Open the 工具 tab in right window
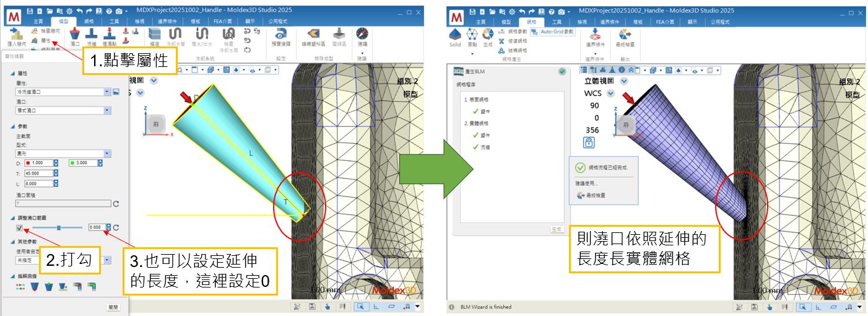This screenshot has height=316, width=868. pyautogui.click(x=557, y=21)
